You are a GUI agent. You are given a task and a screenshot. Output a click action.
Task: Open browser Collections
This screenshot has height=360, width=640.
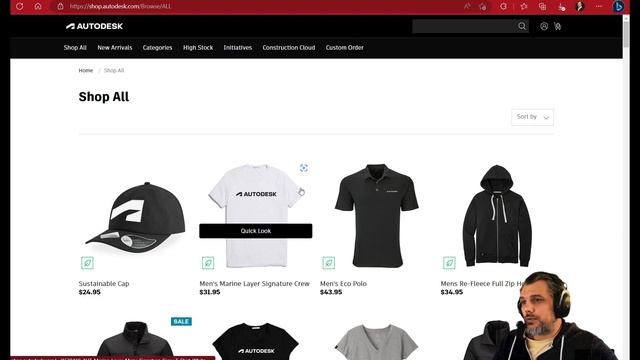(x=542, y=6)
